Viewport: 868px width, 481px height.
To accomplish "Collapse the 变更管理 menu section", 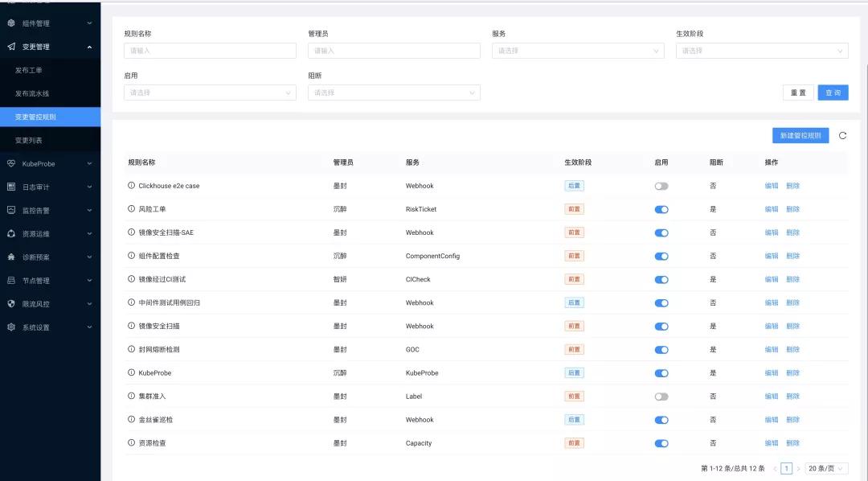I will pyautogui.click(x=50, y=46).
